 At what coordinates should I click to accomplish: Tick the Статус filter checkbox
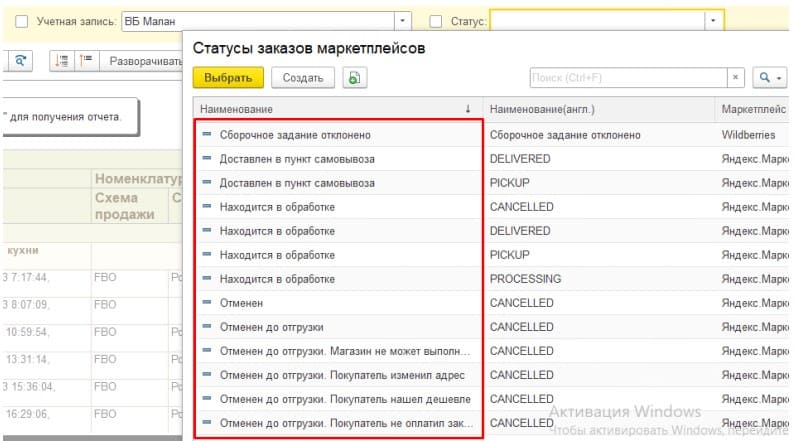click(x=435, y=21)
